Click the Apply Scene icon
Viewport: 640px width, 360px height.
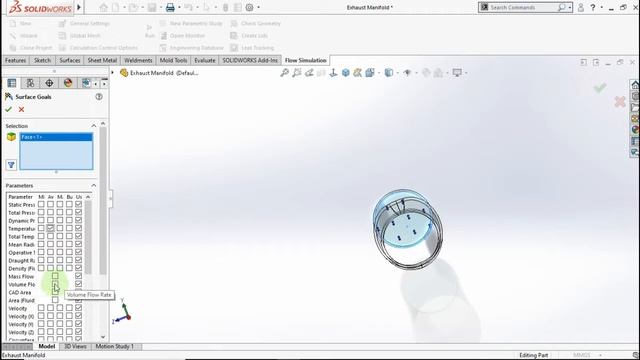(x=438, y=73)
